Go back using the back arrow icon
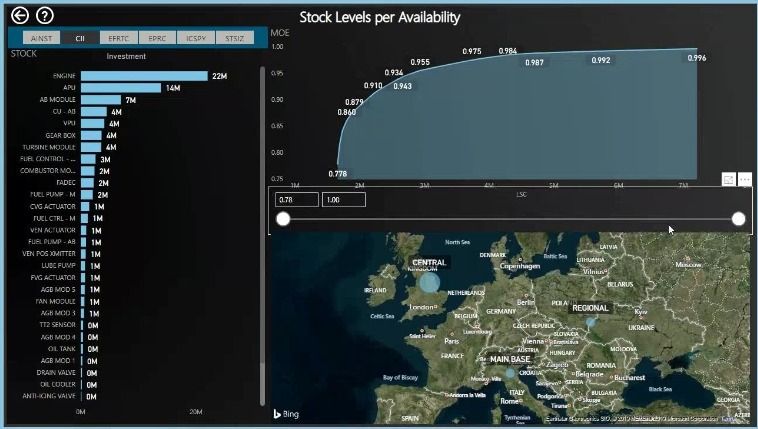Image resolution: width=758 pixels, height=429 pixels. [x=20, y=15]
